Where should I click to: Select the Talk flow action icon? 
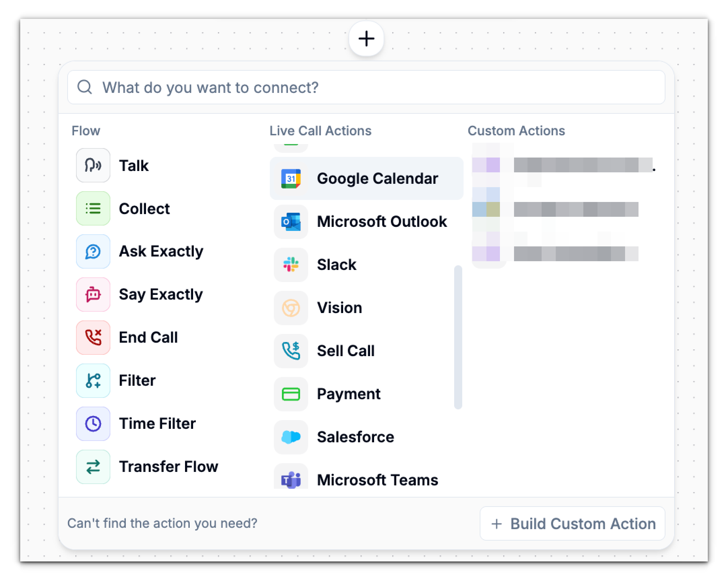(x=93, y=165)
